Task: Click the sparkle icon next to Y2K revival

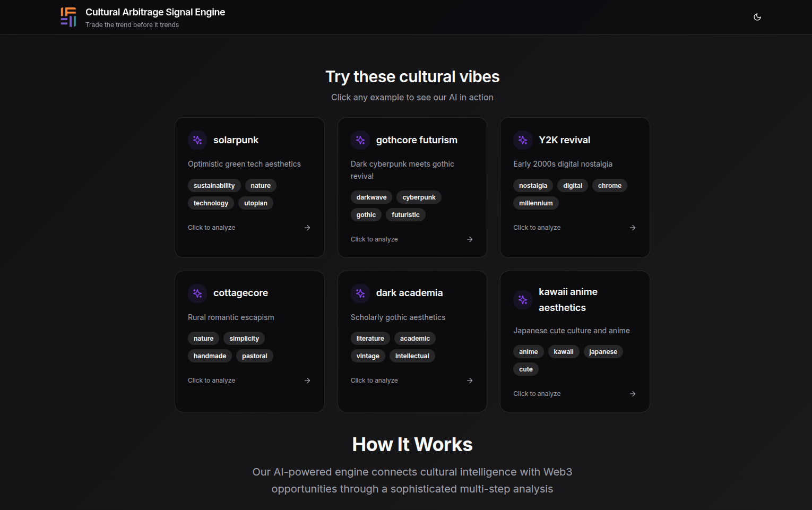Action: click(x=523, y=140)
